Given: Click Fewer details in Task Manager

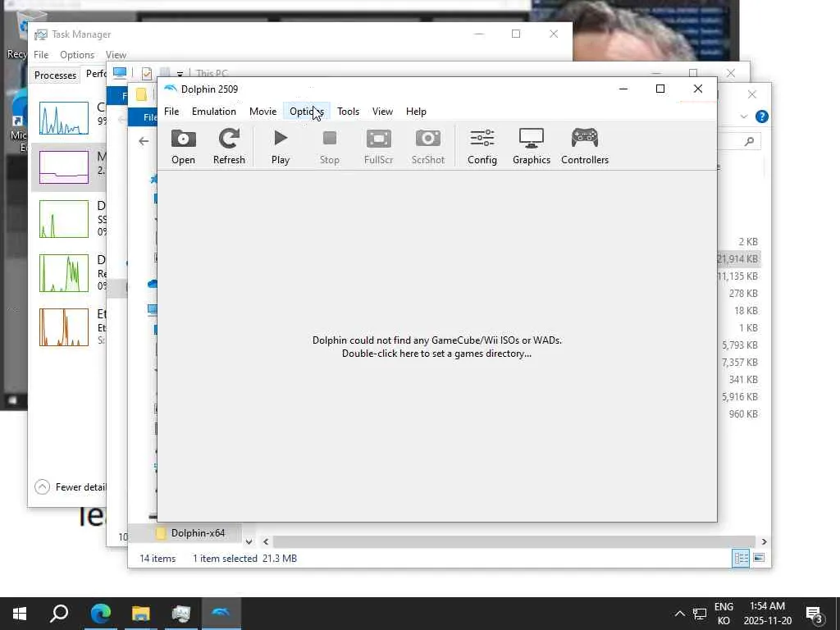Looking at the screenshot, I should 71,487.
